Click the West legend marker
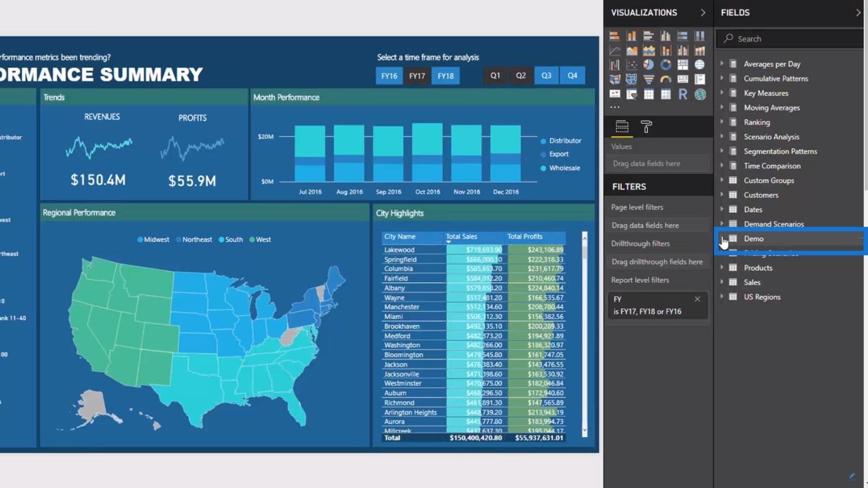868x488 pixels. click(252, 240)
